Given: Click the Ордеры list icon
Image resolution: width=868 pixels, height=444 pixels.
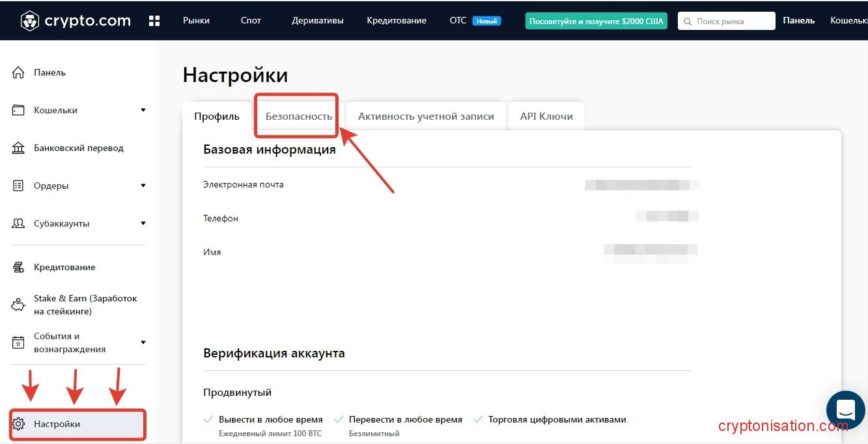Looking at the screenshot, I should click(x=18, y=186).
